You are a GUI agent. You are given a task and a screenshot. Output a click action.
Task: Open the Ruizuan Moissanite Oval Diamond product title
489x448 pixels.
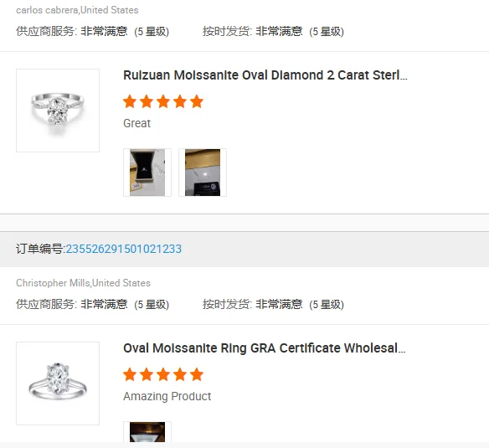pos(265,75)
